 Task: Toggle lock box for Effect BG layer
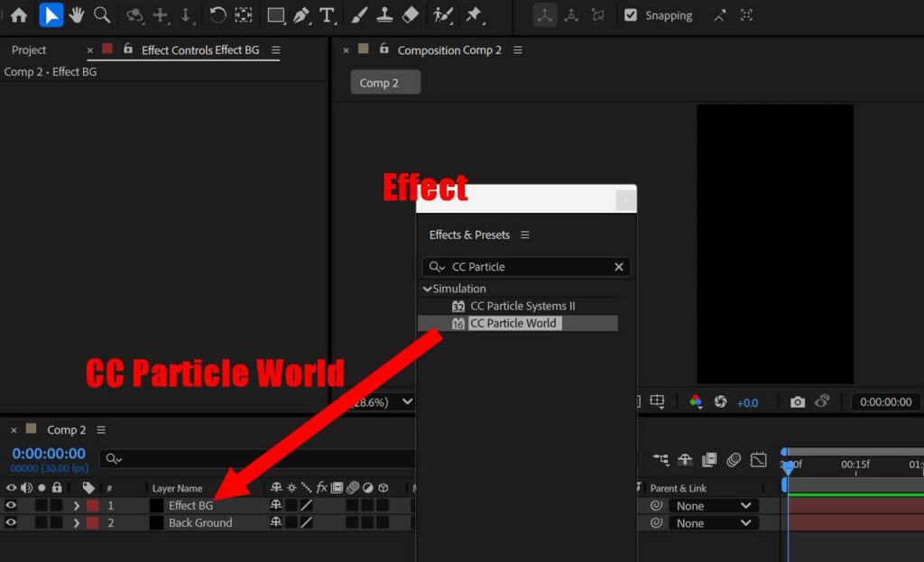56,505
